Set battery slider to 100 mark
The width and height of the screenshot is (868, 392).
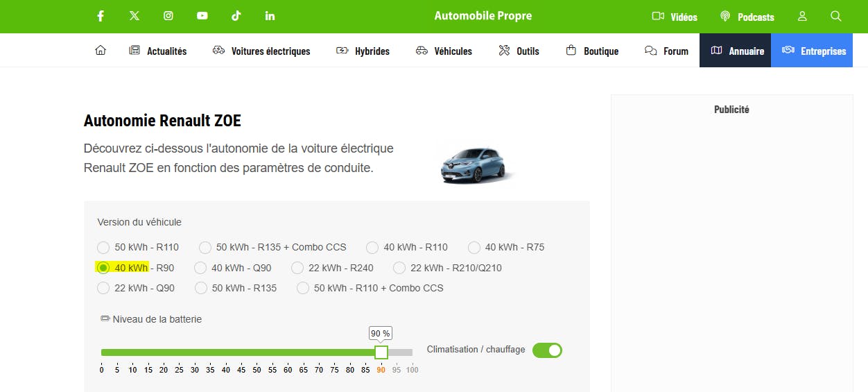click(x=412, y=370)
